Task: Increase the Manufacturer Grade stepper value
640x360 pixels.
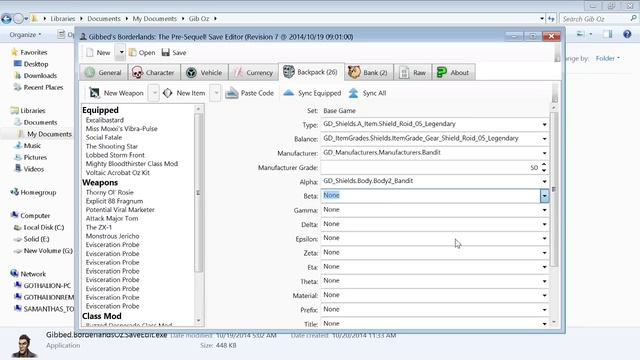Action: click(x=544, y=164)
